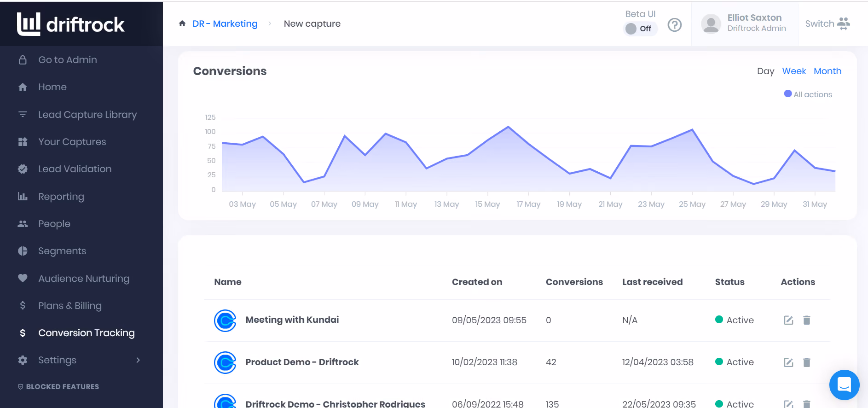Click the 17 May axis label
This screenshot has width=868, height=408.
point(528,204)
